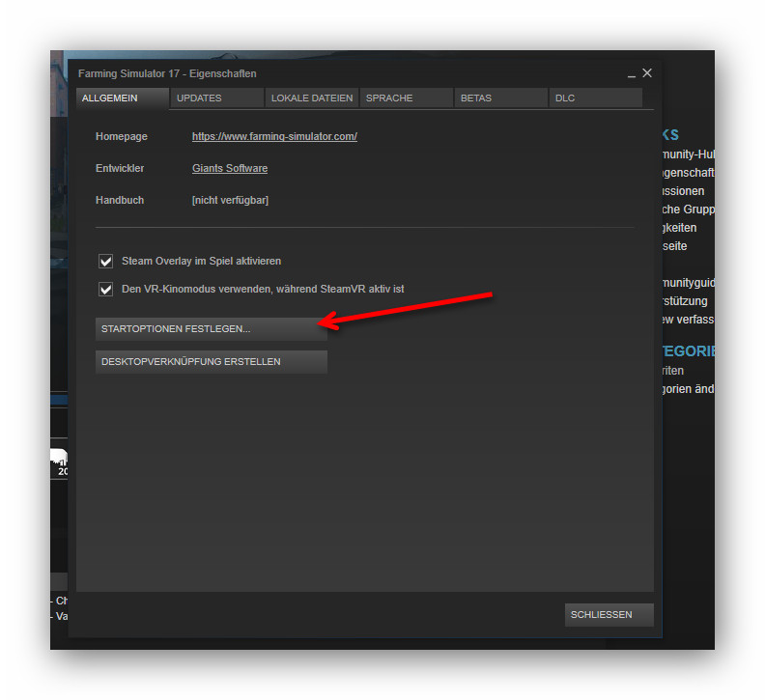Minimize the Eigenschaften dialog window

[631, 74]
